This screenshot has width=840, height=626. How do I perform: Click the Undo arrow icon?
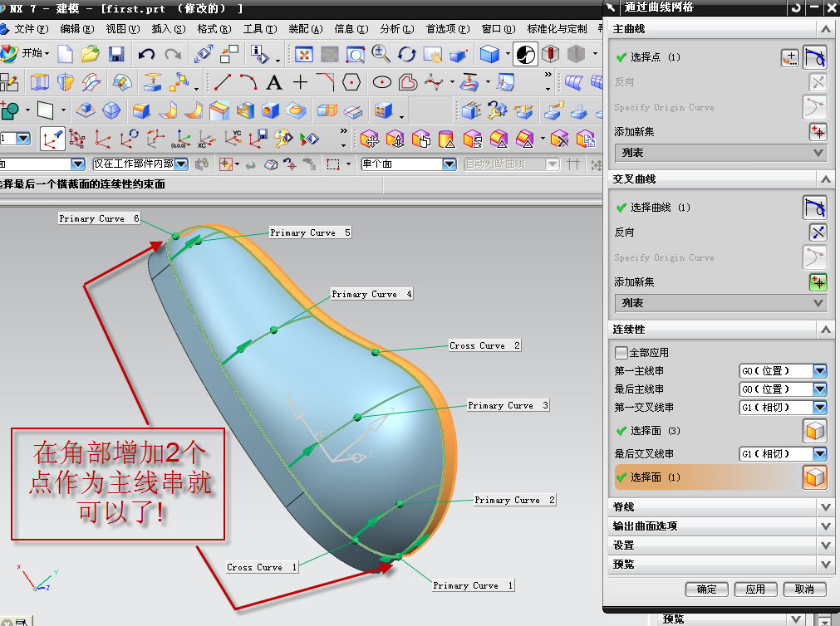[145, 53]
